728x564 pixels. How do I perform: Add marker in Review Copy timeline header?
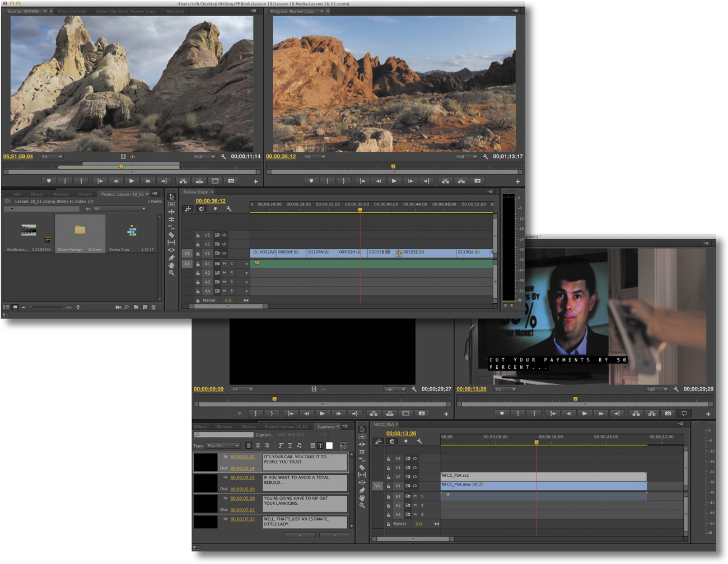215,209
